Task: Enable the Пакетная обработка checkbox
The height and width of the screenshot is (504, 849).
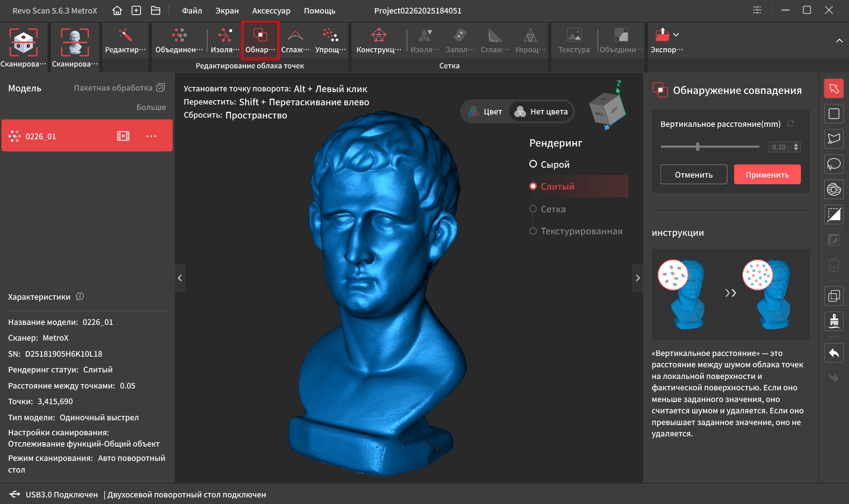Action: tap(161, 88)
